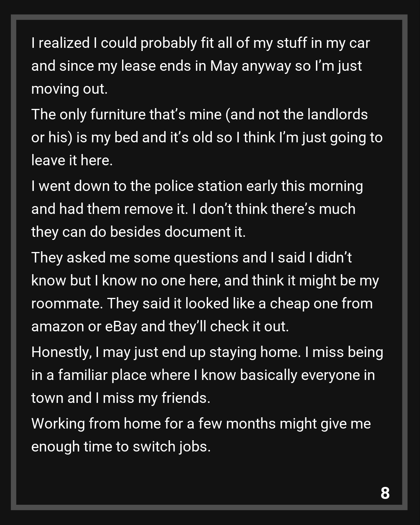Click the line beginning "They asked me some questions"
Screen dimensions: 420x525
point(191,258)
